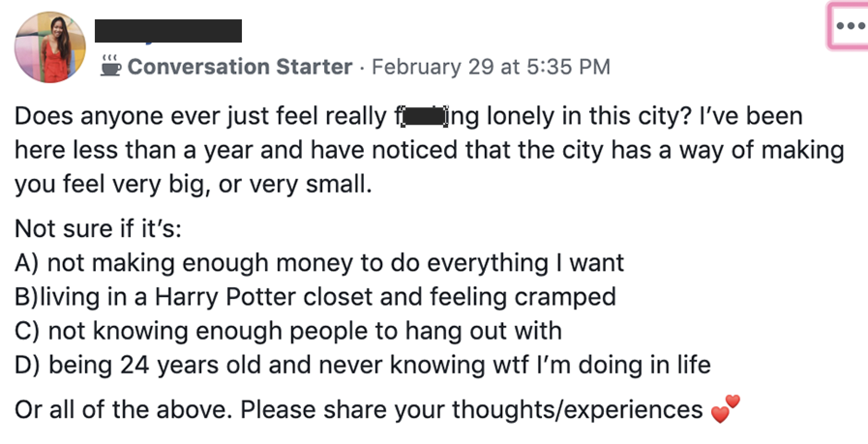Select option B about Harry Potter closet

315,297
